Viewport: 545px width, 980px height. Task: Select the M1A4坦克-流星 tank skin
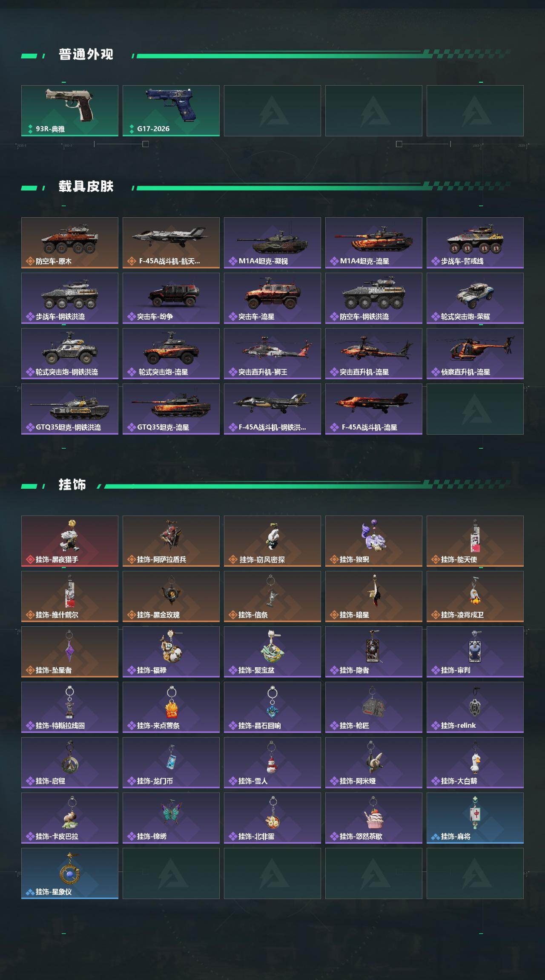[x=374, y=243]
